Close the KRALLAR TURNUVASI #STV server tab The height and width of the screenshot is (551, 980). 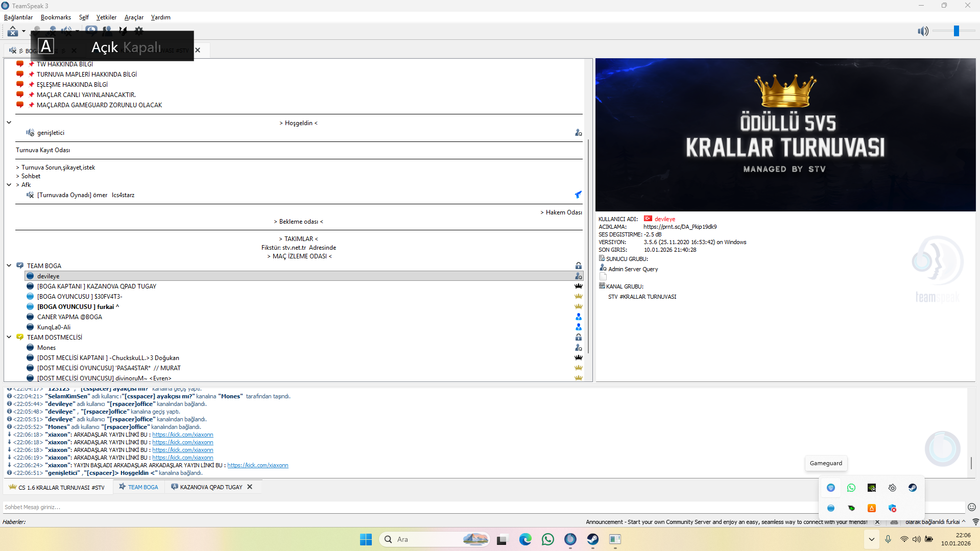point(198,50)
